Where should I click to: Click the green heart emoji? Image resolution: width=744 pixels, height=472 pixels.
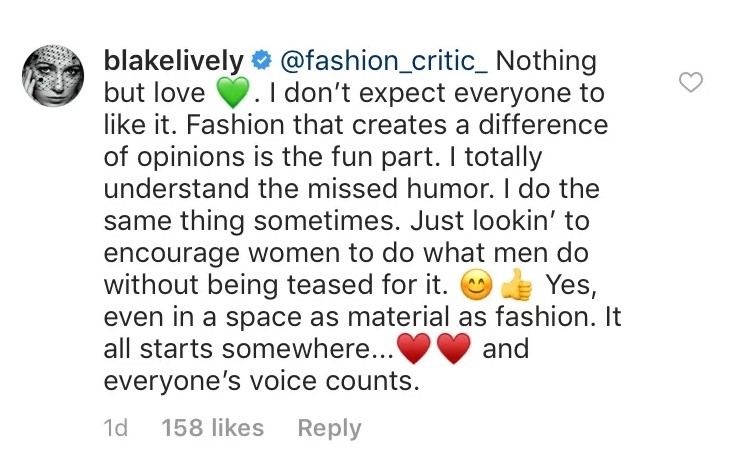click(230, 93)
